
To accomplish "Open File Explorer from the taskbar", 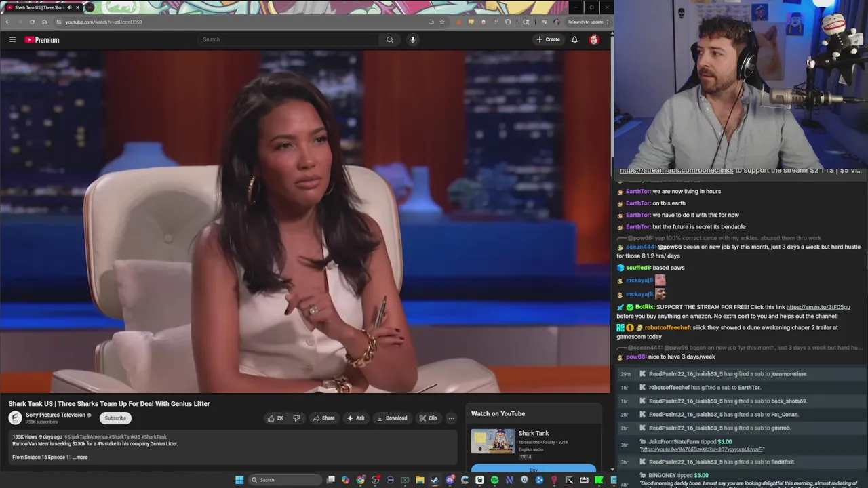I will click(420, 480).
